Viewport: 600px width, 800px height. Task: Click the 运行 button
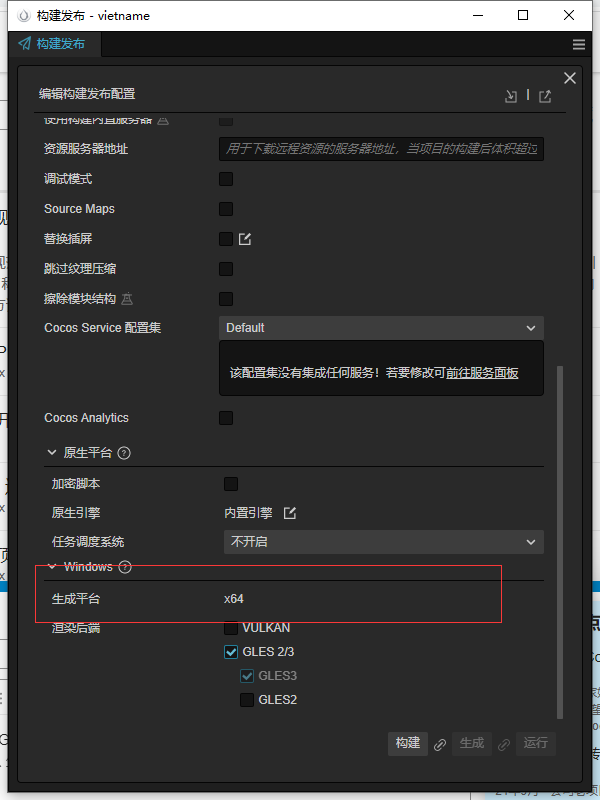(535, 743)
